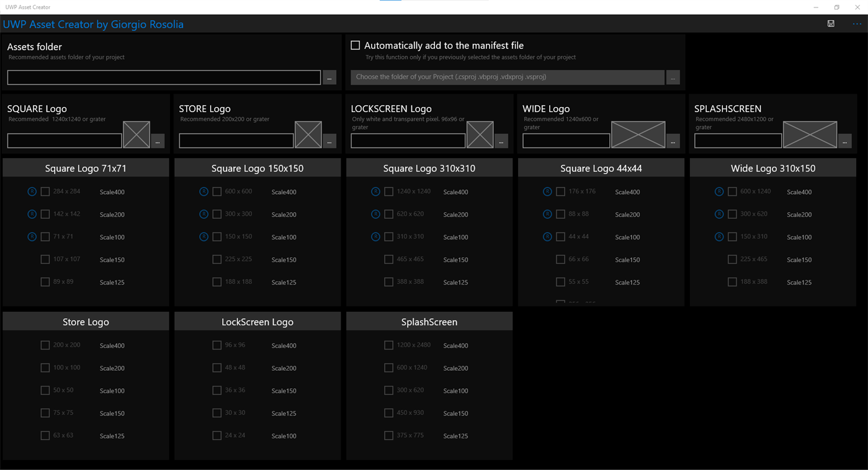Click the Assets folder path field
The width and height of the screenshot is (868, 470).
(164, 77)
